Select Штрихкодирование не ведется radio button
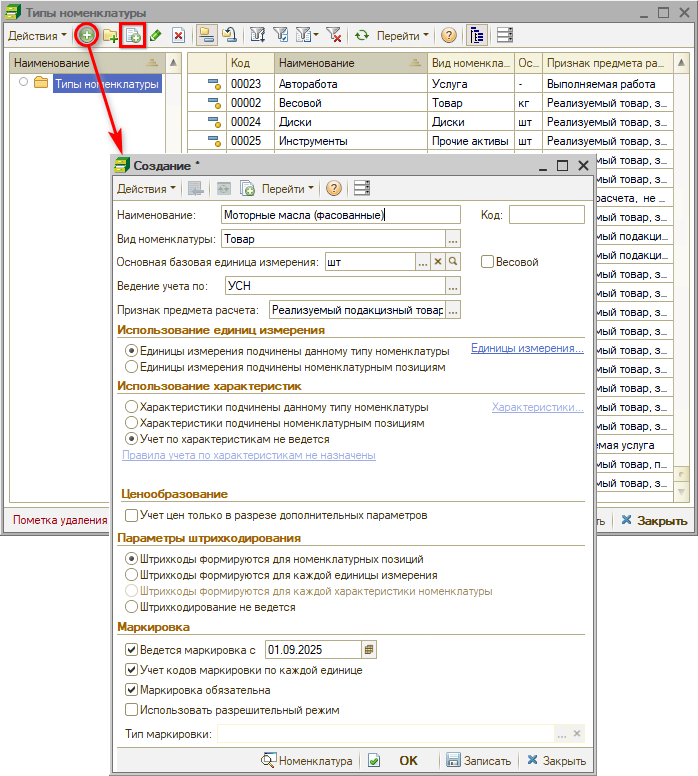 tap(131, 607)
